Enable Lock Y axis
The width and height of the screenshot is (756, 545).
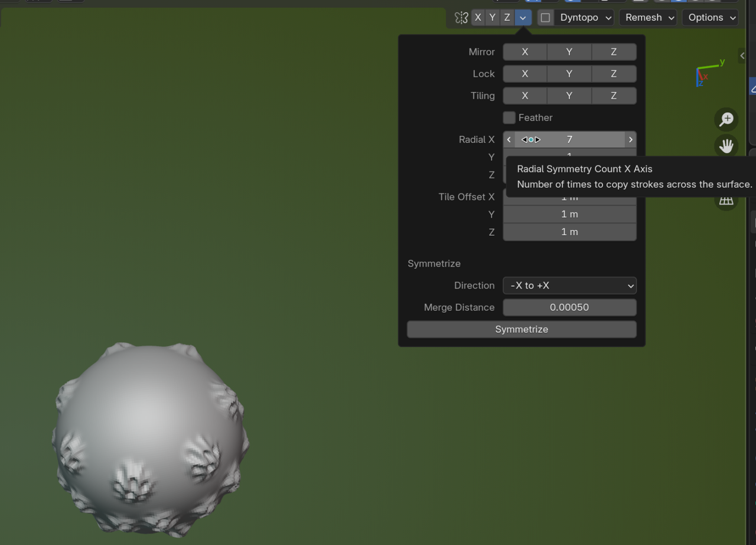click(x=569, y=74)
